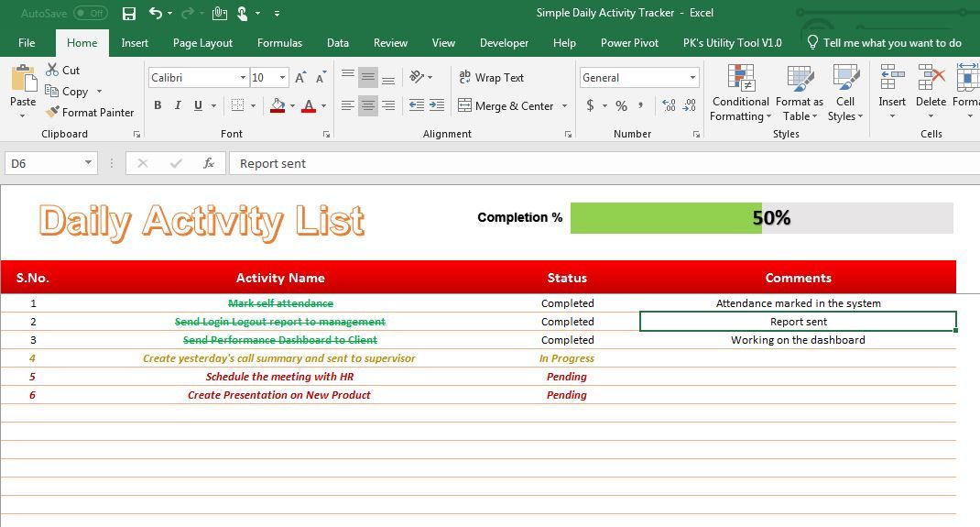980x527 pixels.
Task: Open Conditional Formatting button
Action: tap(741, 93)
